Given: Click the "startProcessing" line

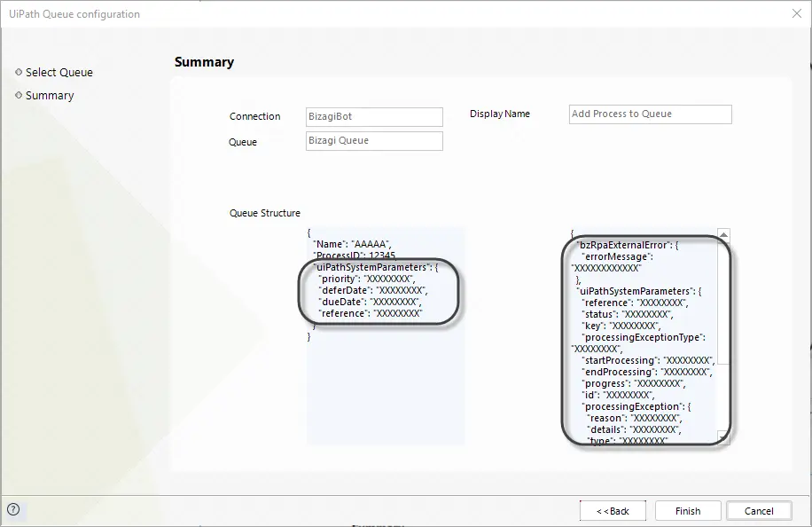Looking at the screenshot, I should [x=648, y=360].
